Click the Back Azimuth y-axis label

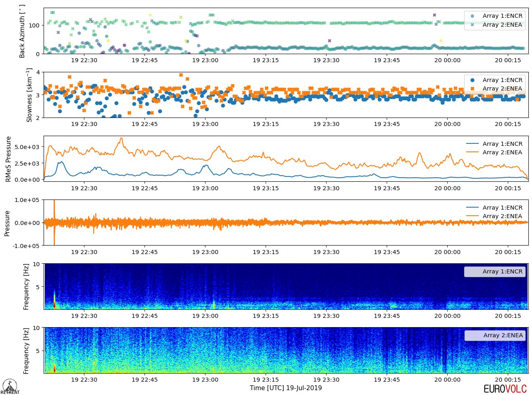pyautogui.click(x=22, y=32)
